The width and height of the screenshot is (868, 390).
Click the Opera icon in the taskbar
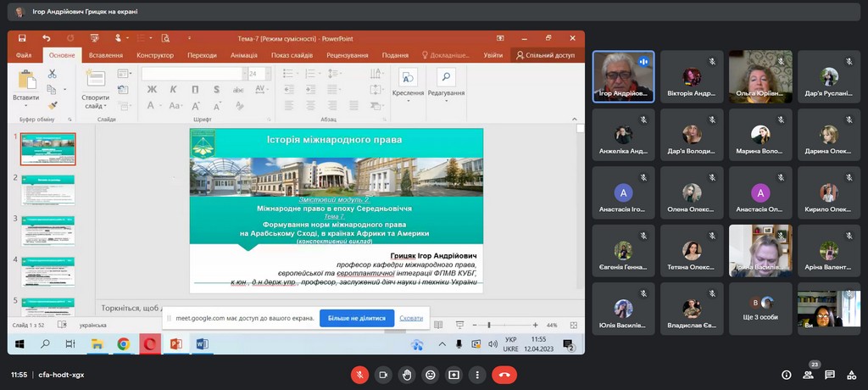150,344
